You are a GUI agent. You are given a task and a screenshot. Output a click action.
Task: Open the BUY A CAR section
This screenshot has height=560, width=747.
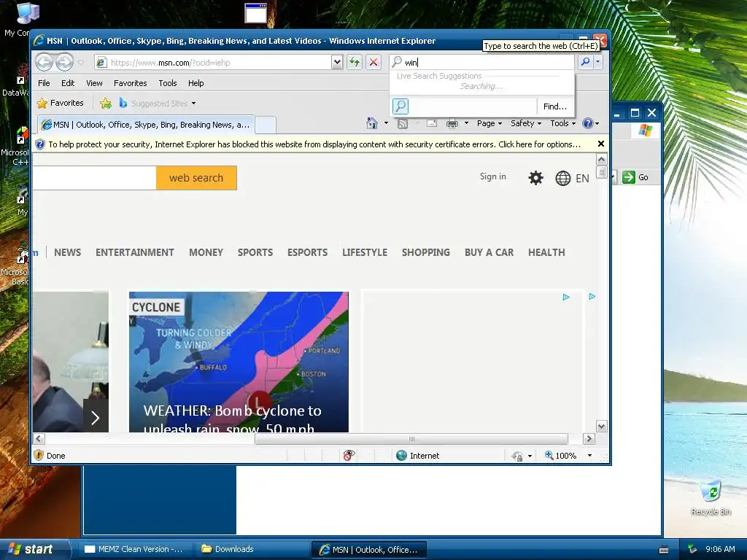click(x=489, y=252)
